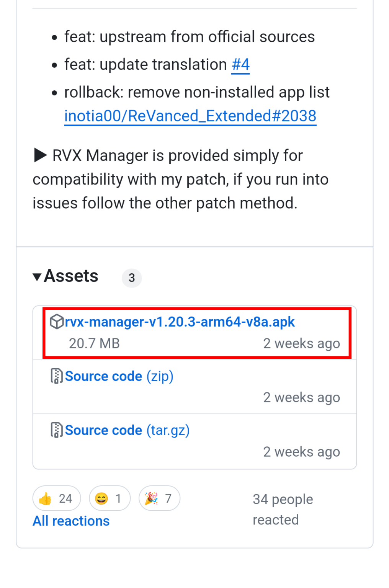This screenshot has width=389, height=588.
Task: Click the party popper reaction emoji
Action: (x=151, y=498)
